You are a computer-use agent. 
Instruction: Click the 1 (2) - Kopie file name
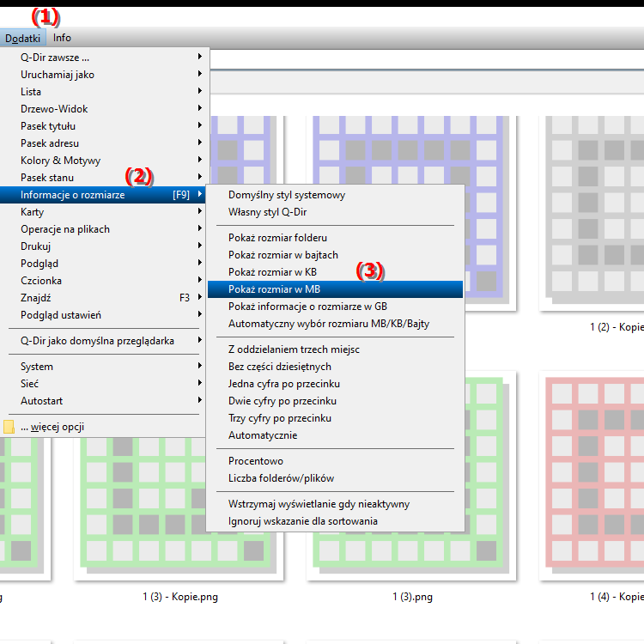tap(617, 327)
